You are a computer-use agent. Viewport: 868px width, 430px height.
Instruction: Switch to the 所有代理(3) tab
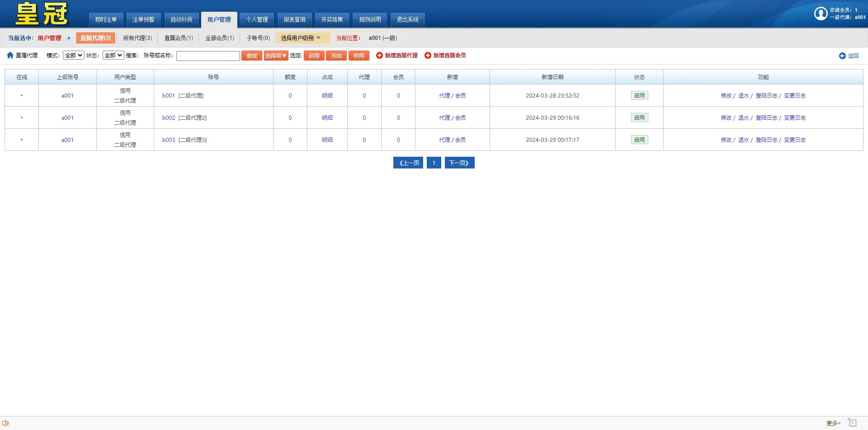click(137, 38)
